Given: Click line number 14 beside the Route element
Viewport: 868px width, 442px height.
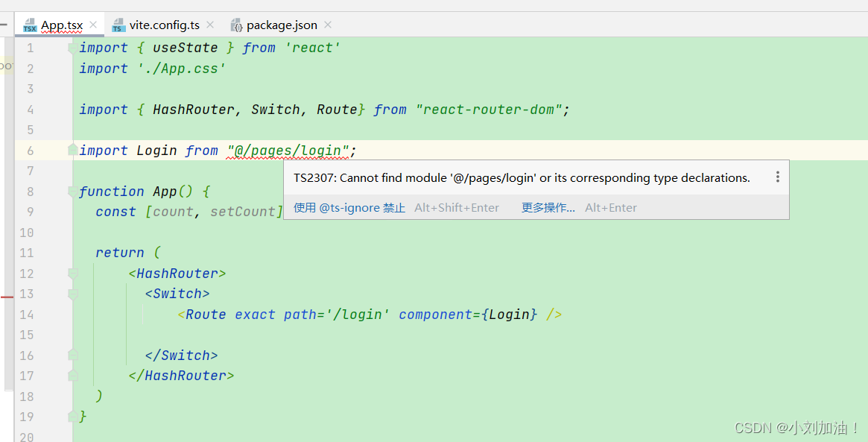Looking at the screenshot, I should pos(27,314).
